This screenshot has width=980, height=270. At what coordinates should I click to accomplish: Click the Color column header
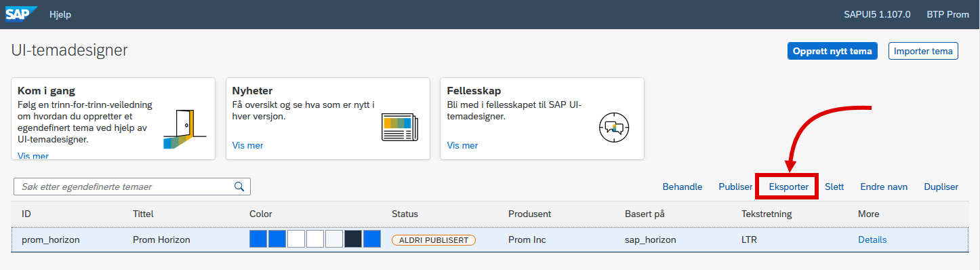[x=261, y=214]
